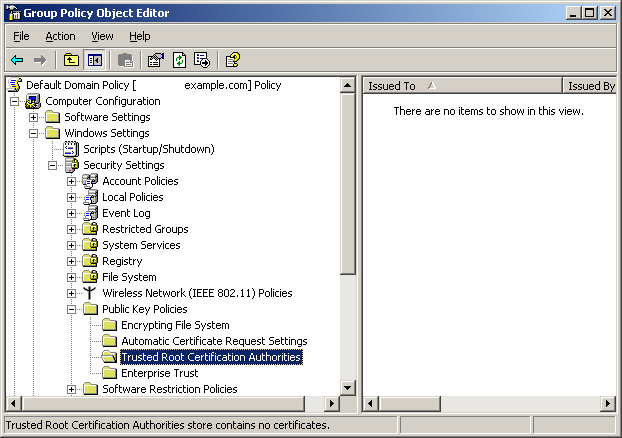Collapse the Public Key Policies node
622x438 pixels.
point(72,309)
